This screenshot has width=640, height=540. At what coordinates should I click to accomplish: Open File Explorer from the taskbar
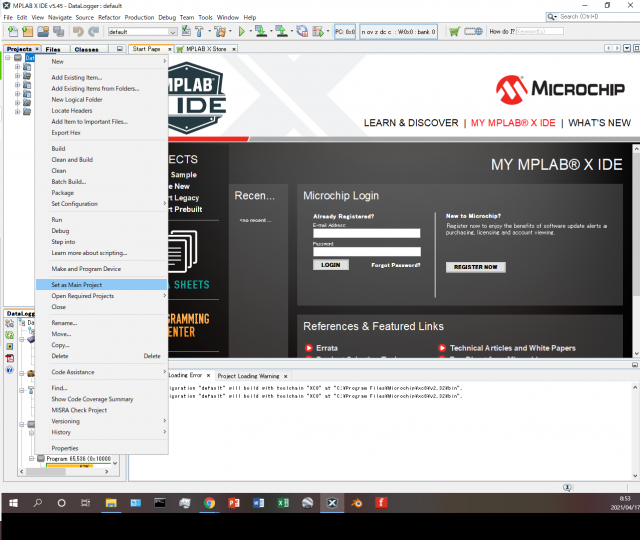pyautogui.click(x=111, y=503)
